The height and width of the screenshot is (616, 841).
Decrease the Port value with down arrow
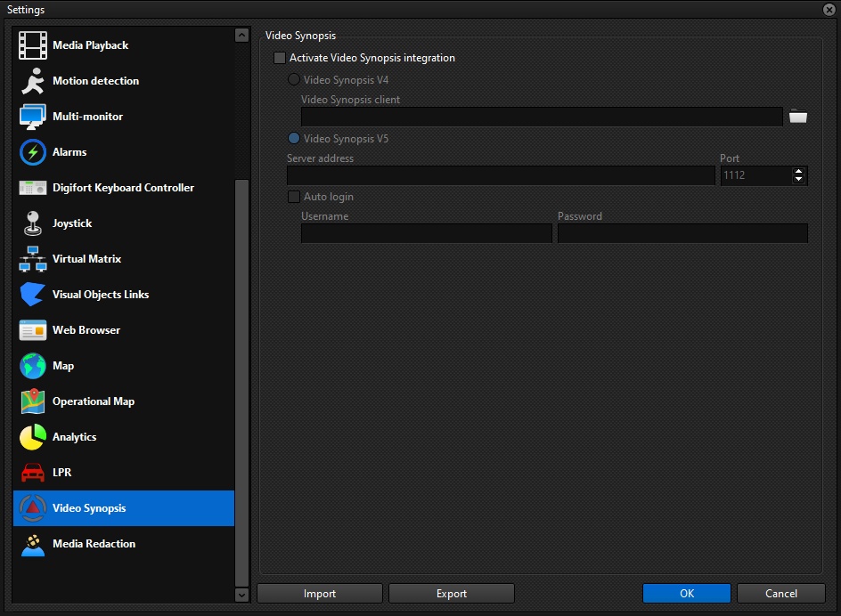(x=798, y=179)
